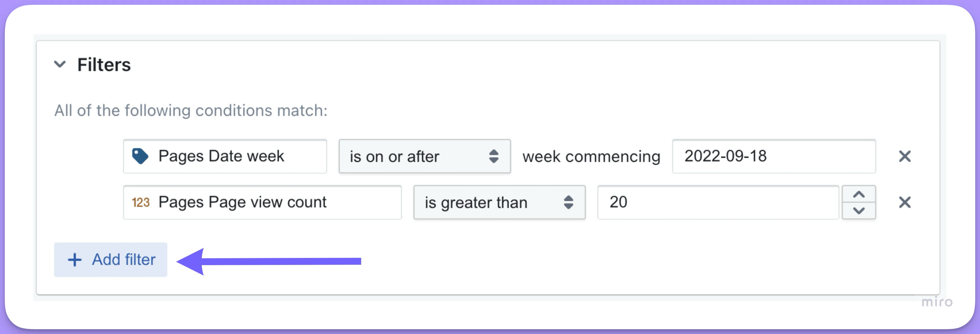
Task: Click the 'week commencing' label
Action: tap(591, 157)
